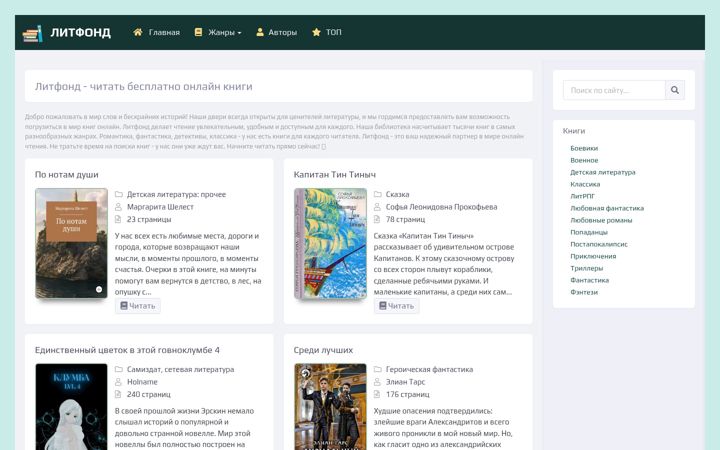Open the ЛитРПГ genre link

click(x=582, y=196)
